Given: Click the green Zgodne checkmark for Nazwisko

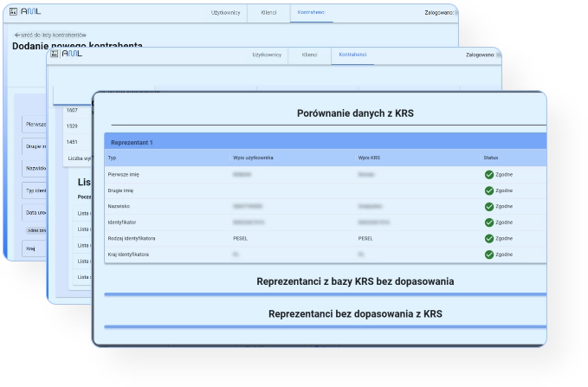Looking at the screenshot, I should click(489, 207).
